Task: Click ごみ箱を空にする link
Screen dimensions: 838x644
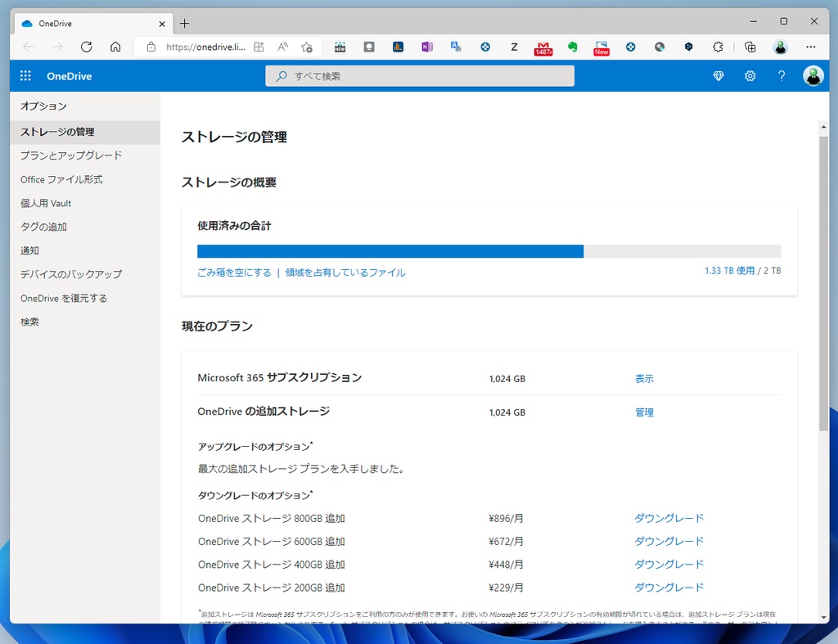Action: (x=234, y=272)
